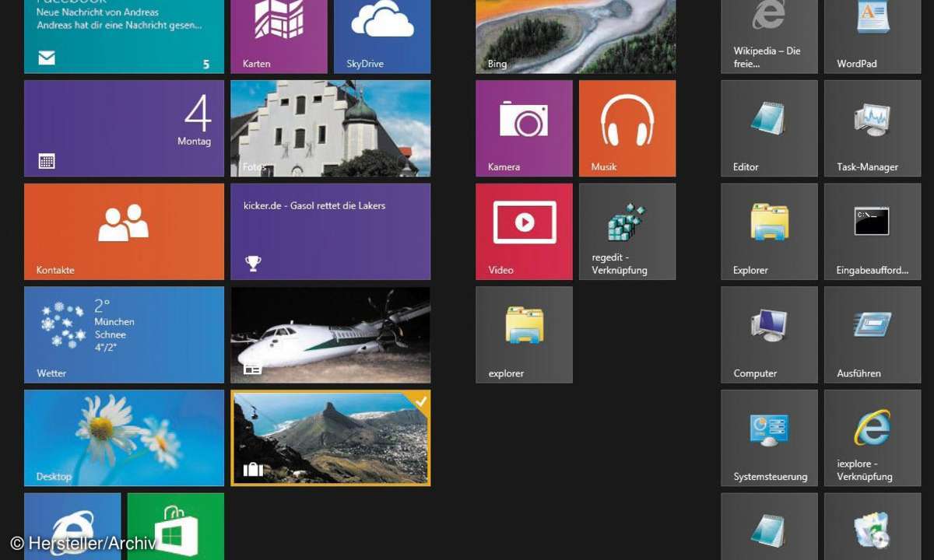Uncheck the checkmark on the travel tile
The width and height of the screenshot is (934, 560).
(421, 401)
